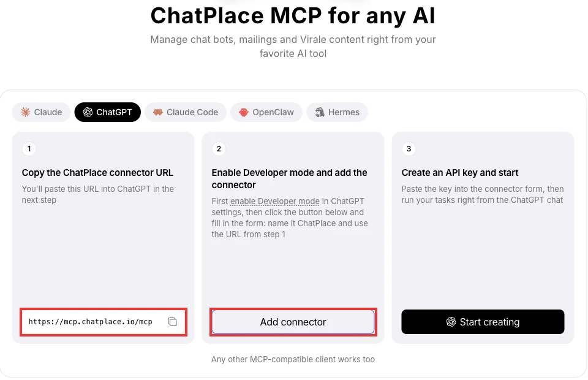Switch to the Claude tab
The image size is (588, 380).
click(x=41, y=112)
